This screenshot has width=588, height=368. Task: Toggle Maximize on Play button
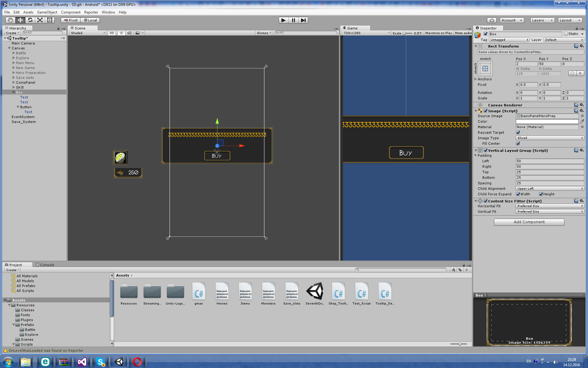coord(439,33)
